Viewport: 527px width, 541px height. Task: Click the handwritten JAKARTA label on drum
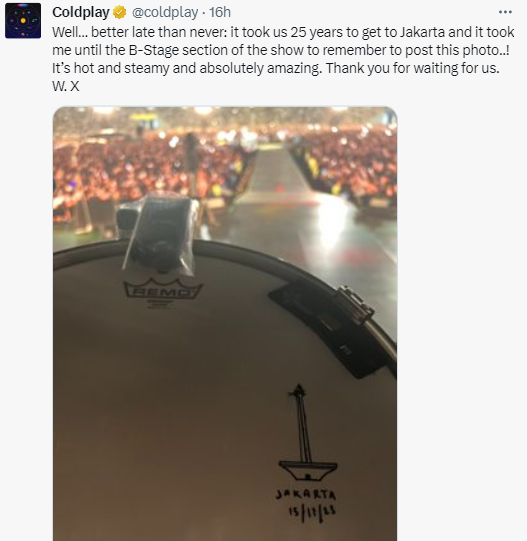pyautogui.click(x=306, y=495)
